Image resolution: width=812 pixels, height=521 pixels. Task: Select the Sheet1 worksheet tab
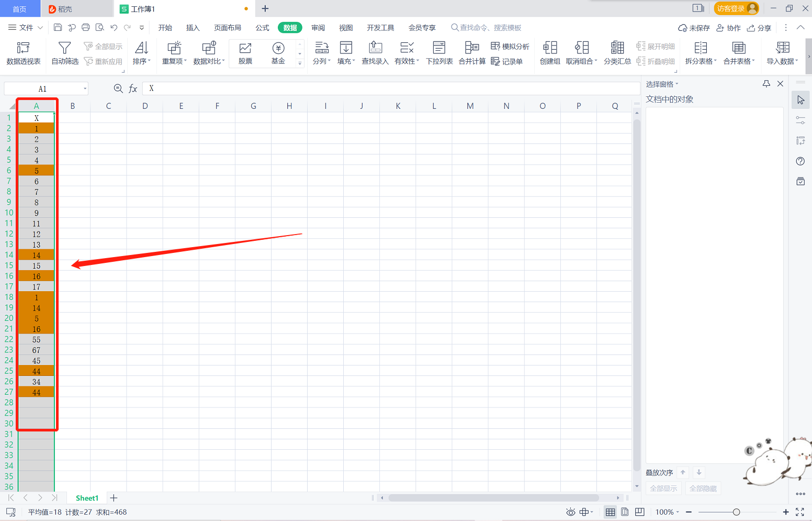point(87,498)
